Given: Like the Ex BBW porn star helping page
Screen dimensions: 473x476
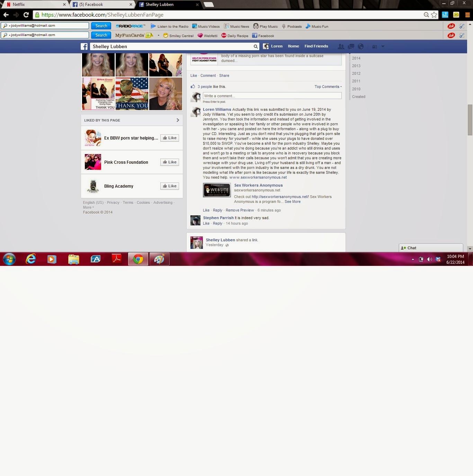Looking at the screenshot, I should tap(170, 138).
